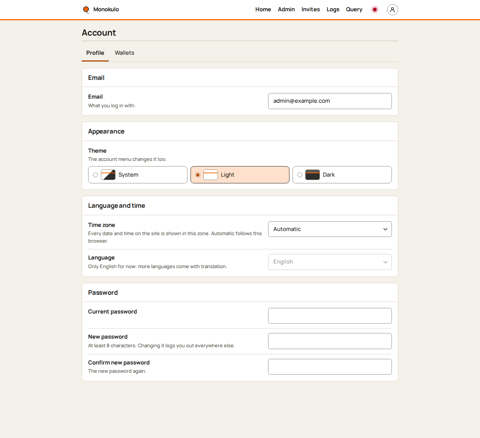The height and width of the screenshot is (438, 480).
Task: Switch to the Wallets tab
Action: [124, 53]
